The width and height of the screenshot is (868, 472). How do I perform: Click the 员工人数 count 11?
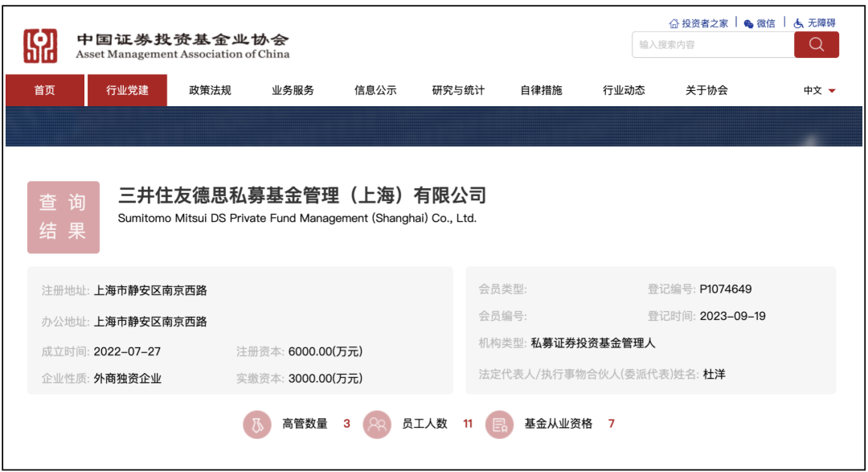click(x=468, y=425)
